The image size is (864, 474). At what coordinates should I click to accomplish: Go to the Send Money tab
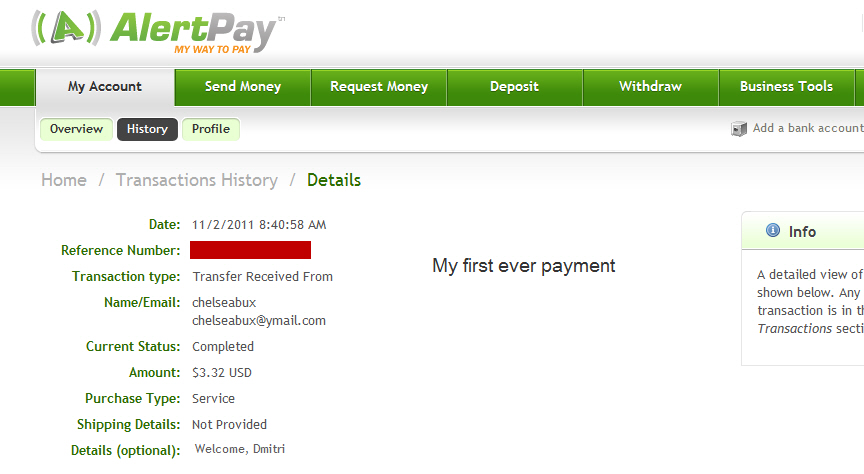tap(243, 87)
